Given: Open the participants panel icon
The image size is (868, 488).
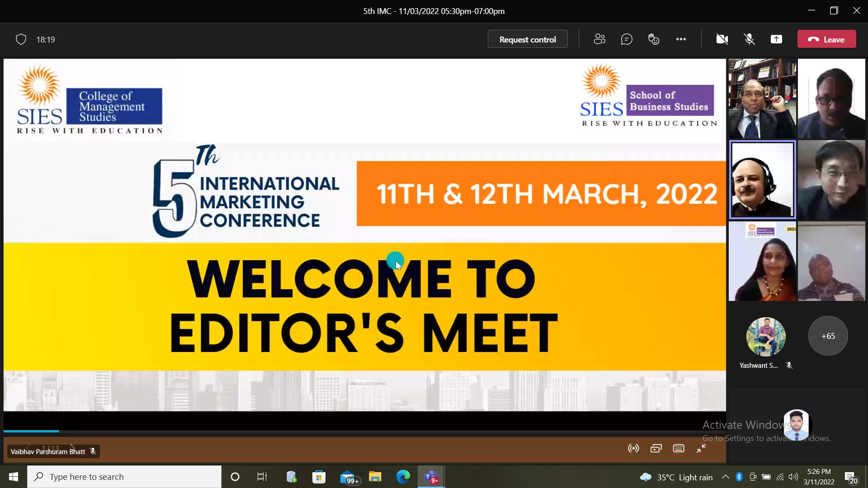Looking at the screenshot, I should pos(599,39).
